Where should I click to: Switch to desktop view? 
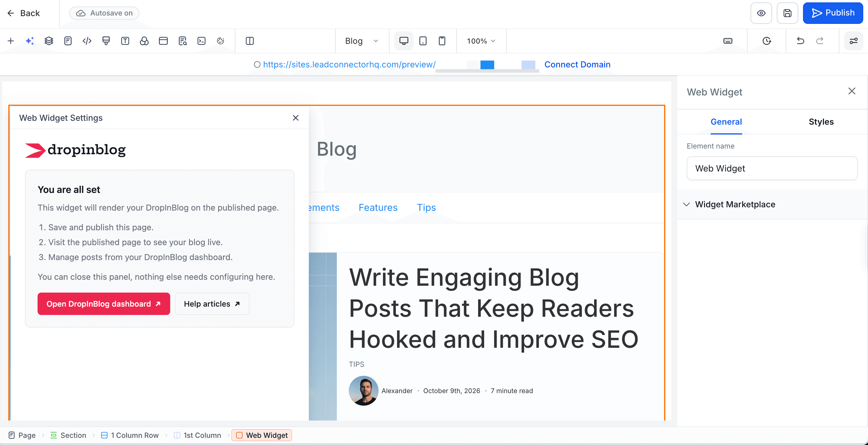coord(404,41)
